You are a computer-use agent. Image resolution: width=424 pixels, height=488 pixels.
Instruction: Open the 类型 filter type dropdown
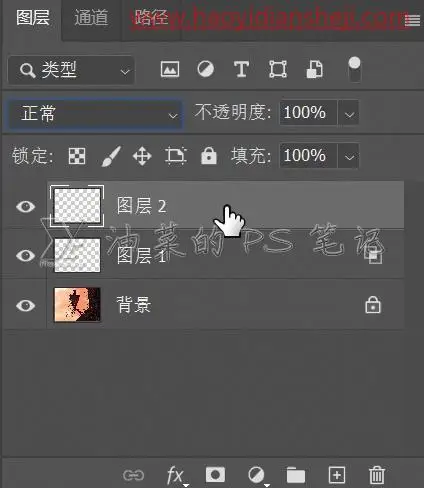[x=71, y=70]
